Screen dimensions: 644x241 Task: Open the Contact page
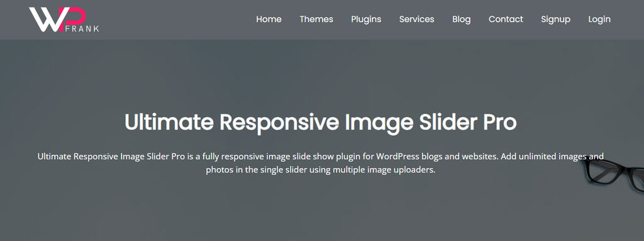pos(506,20)
